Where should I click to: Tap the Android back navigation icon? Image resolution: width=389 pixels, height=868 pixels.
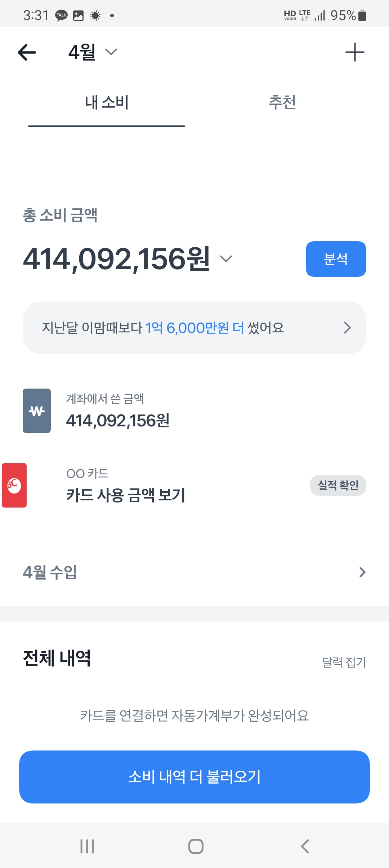[305, 846]
